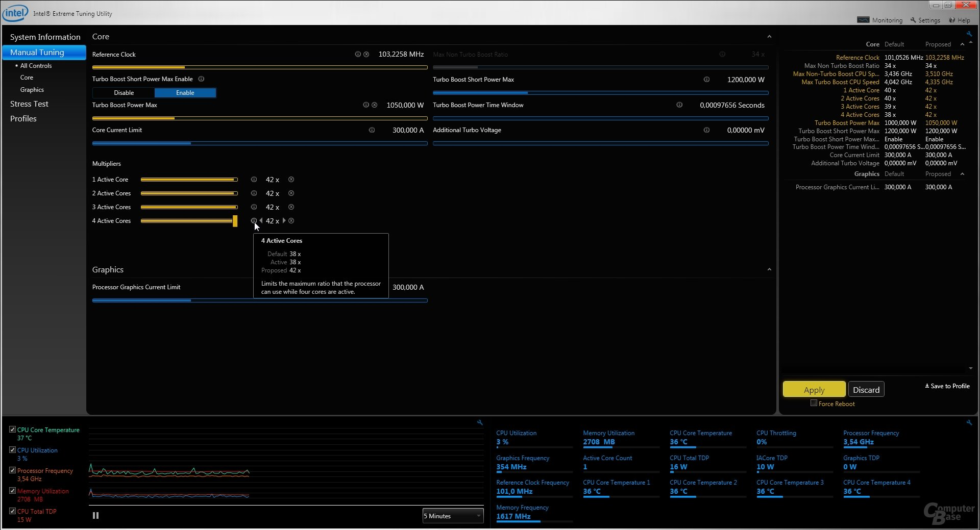Screen dimensions: 980x530
Task: Show info for 2 Active Cores multiplier
Action: point(254,193)
